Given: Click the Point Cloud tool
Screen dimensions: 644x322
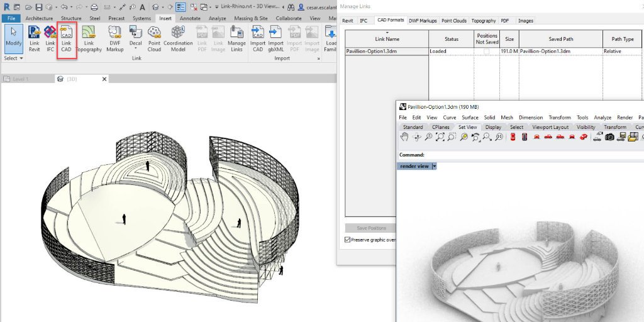Looking at the screenshot, I should pos(154,38).
